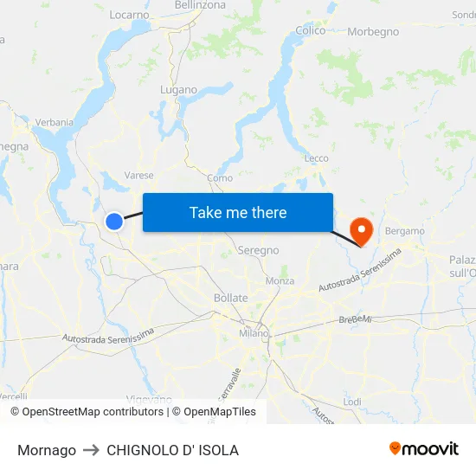Viewport: 476px width, 476px height.
Task: Click the Lecco map label
Action: (317, 158)
